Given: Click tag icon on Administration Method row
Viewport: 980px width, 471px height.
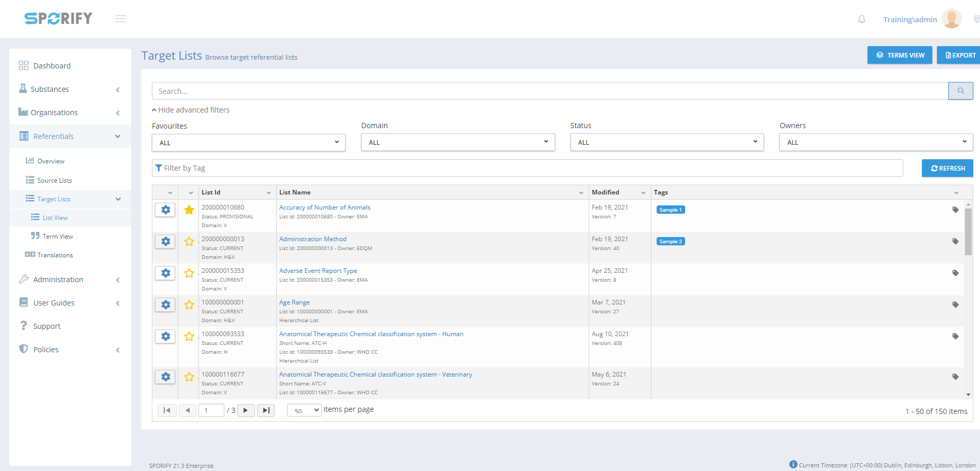Looking at the screenshot, I should point(955,242).
